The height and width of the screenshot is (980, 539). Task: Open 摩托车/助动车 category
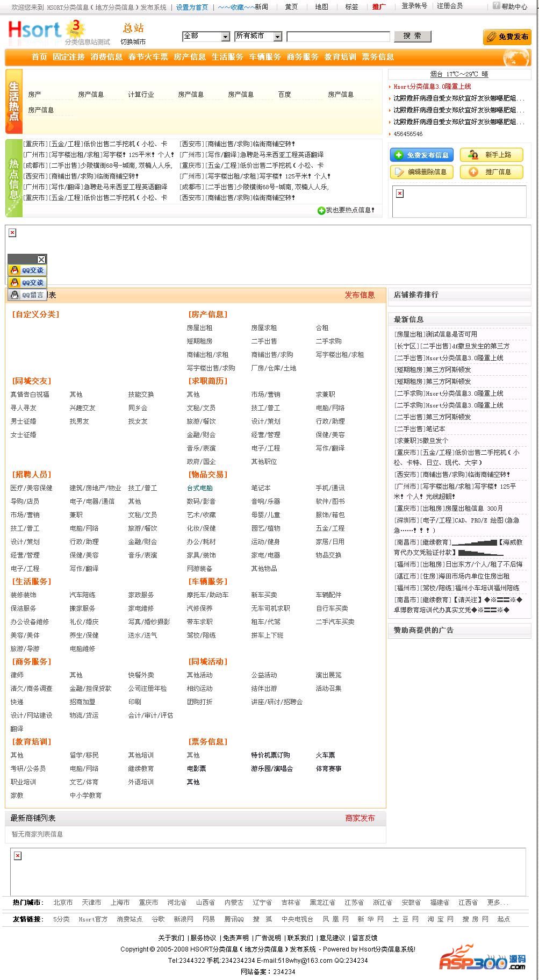coord(207,595)
